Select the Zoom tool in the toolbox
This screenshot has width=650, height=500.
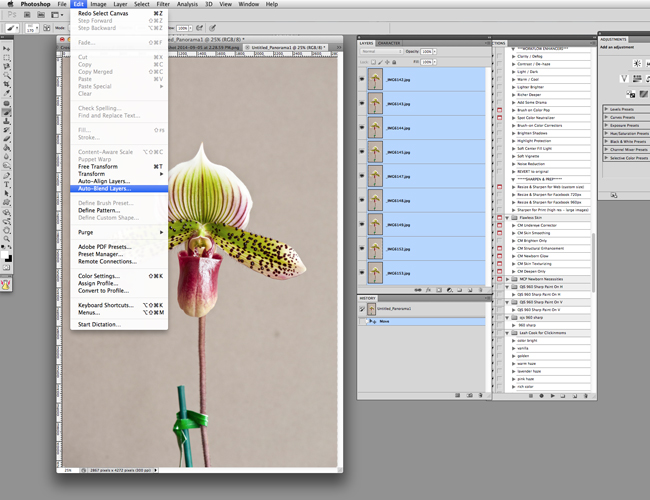[7, 239]
